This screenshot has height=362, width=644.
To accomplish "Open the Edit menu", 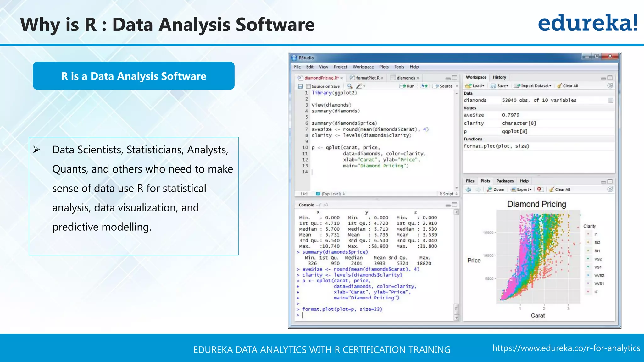I will (310, 67).
